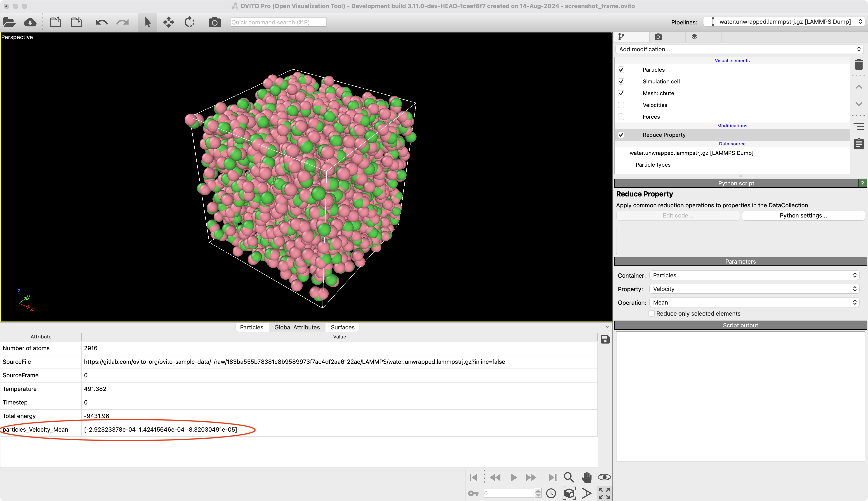The width and height of the screenshot is (868, 501).
Task: Switch to the Global Attributes tab
Action: point(297,327)
